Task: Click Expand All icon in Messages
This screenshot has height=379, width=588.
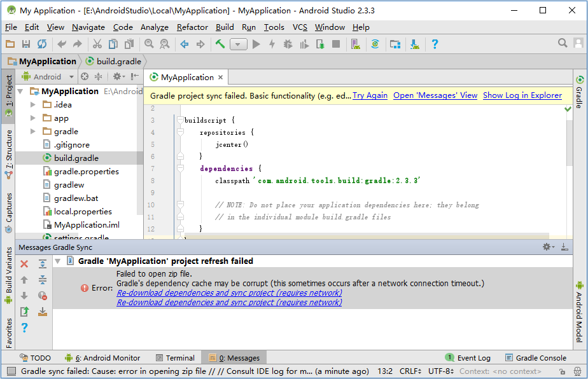Action: pyautogui.click(x=43, y=264)
